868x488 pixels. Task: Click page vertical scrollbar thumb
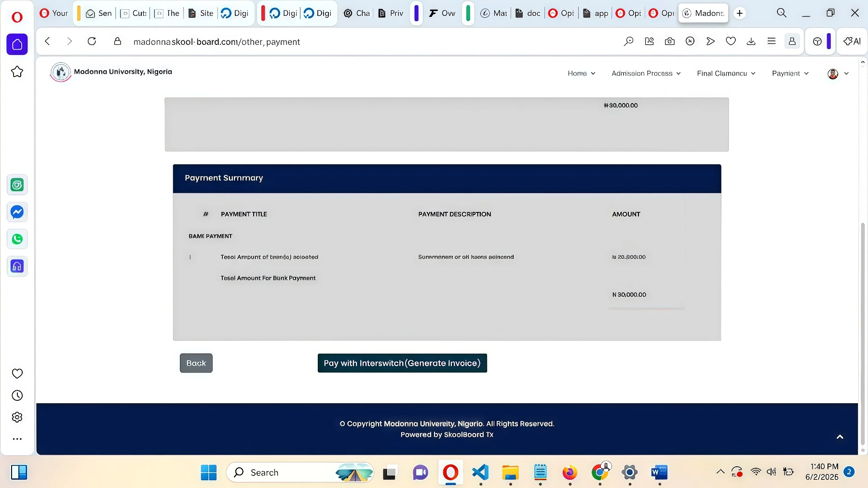click(x=863, y=334)
